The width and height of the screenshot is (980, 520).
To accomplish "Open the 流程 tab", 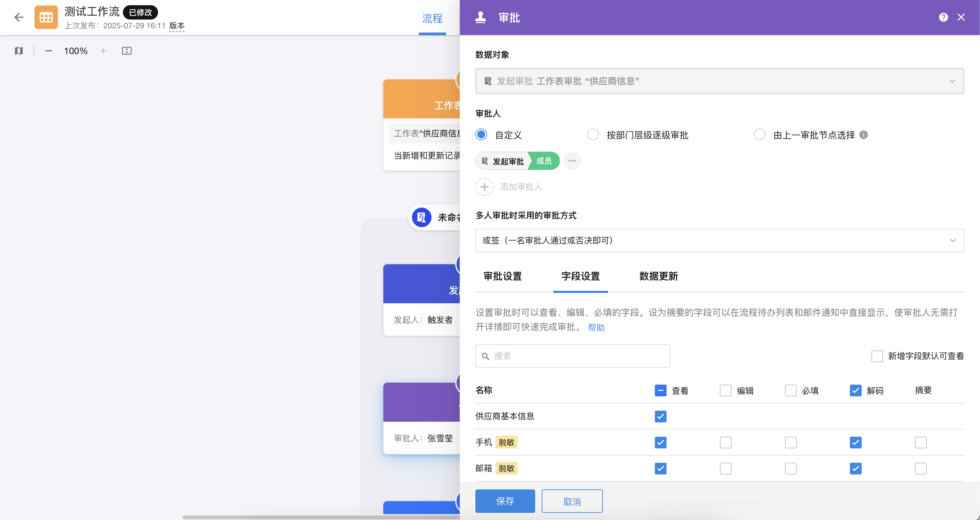I will pyautogui.click(x=432, y=18).
